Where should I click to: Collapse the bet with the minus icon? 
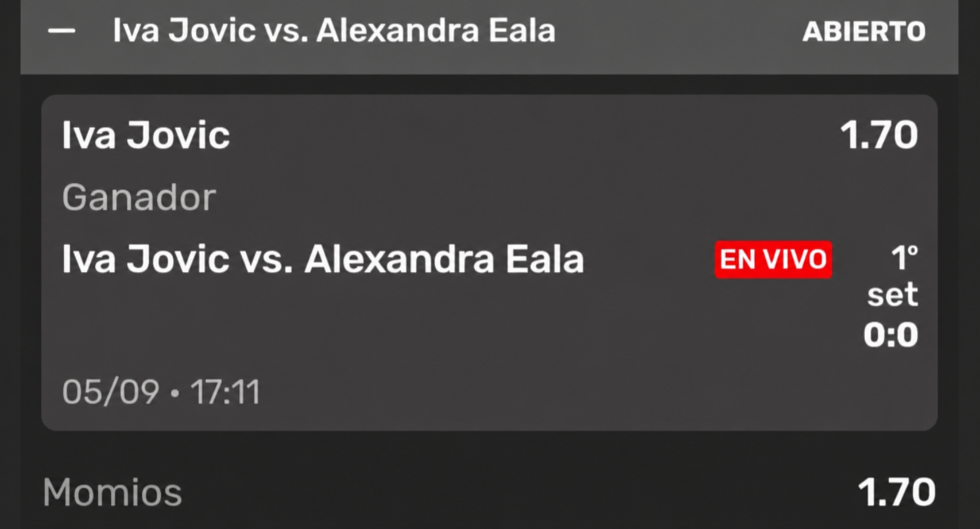coord(61,31)
